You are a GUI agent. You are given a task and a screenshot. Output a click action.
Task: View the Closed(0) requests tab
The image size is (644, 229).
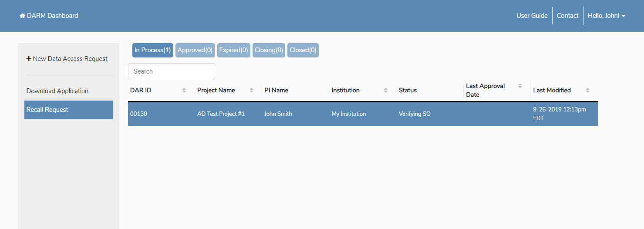pos(303,50)
